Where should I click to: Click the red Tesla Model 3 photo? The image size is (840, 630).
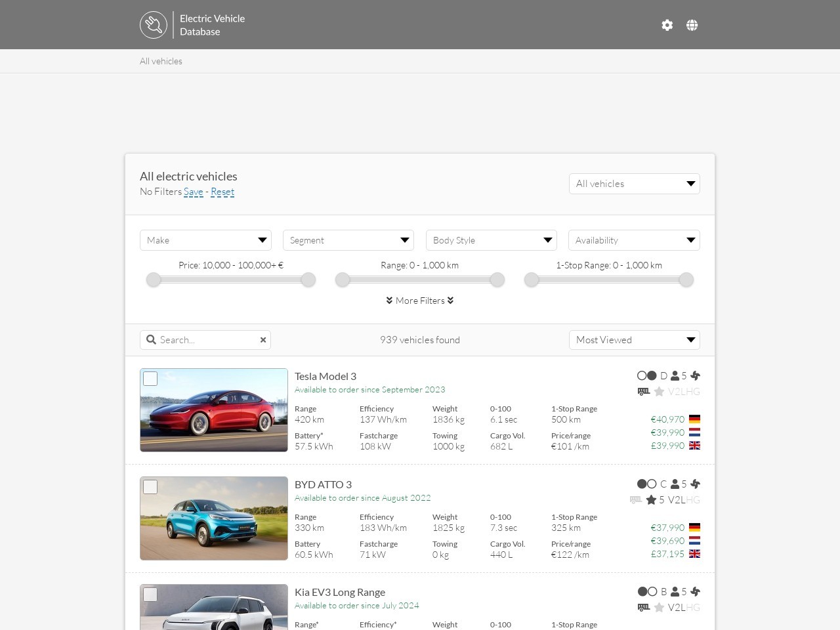(x=214, y=410)
